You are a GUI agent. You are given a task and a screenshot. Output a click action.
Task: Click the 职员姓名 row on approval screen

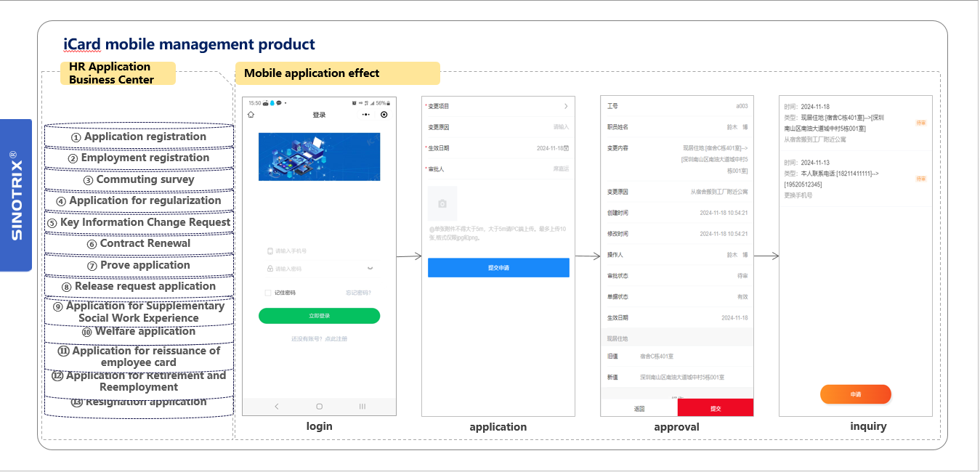coord(677,127)
